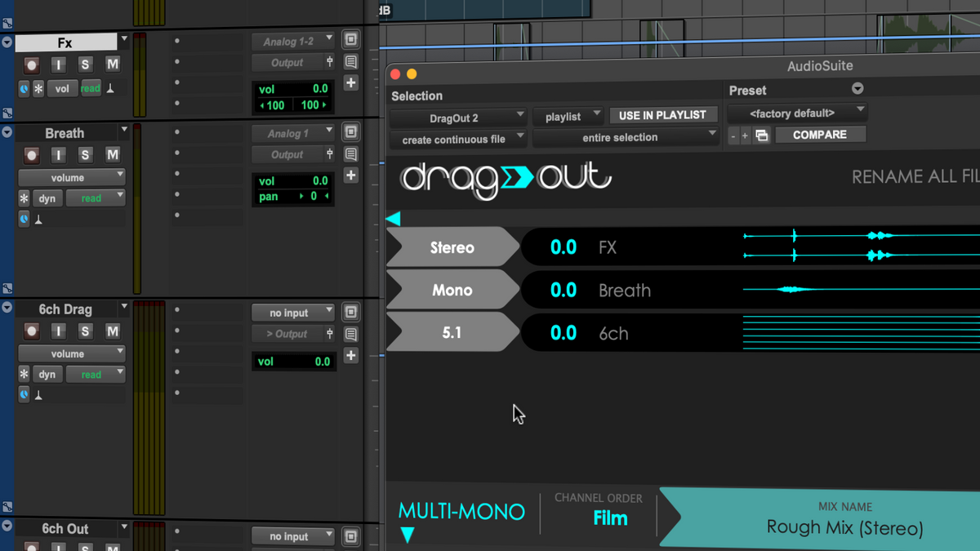Viewport: 980px width, 551px height.
Task: Enable input monitoring on Fx track
Action: click(x=58, y=64)
